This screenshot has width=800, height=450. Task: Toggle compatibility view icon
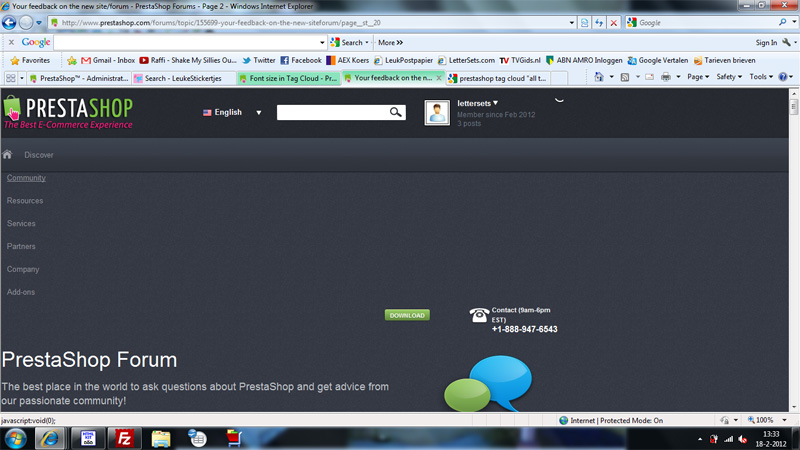point(585,22)
